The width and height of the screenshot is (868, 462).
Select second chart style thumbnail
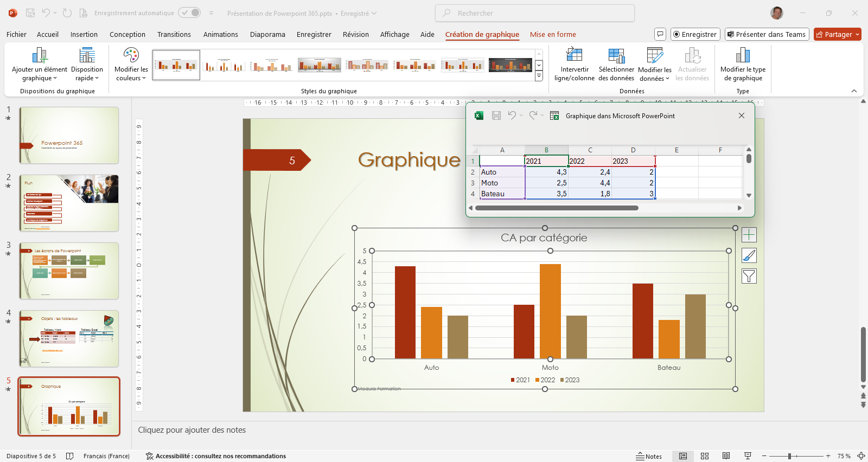click(224, 65)
